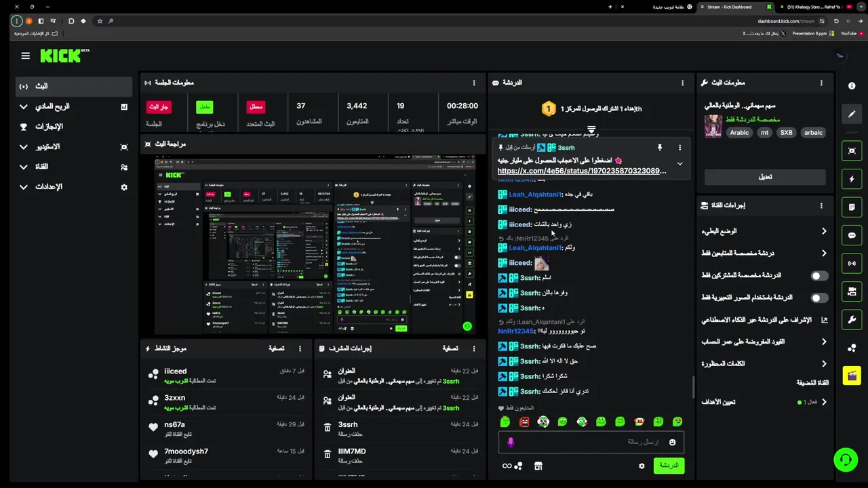Click the SXB stream tag
868x488 pixels.
click(x=787, y=133)
